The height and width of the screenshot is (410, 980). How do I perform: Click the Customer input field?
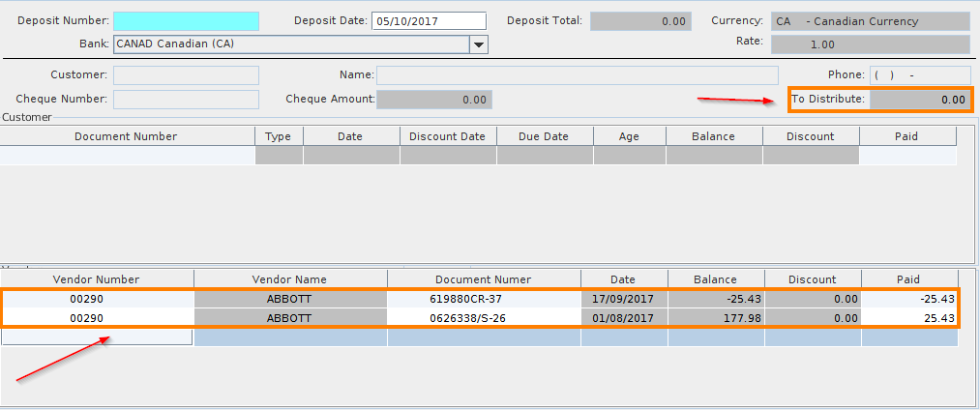coord(186,74)
